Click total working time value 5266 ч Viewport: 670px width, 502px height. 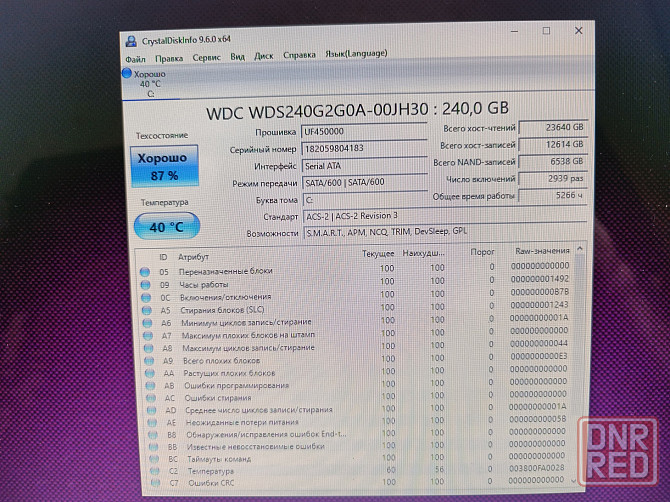552,196
